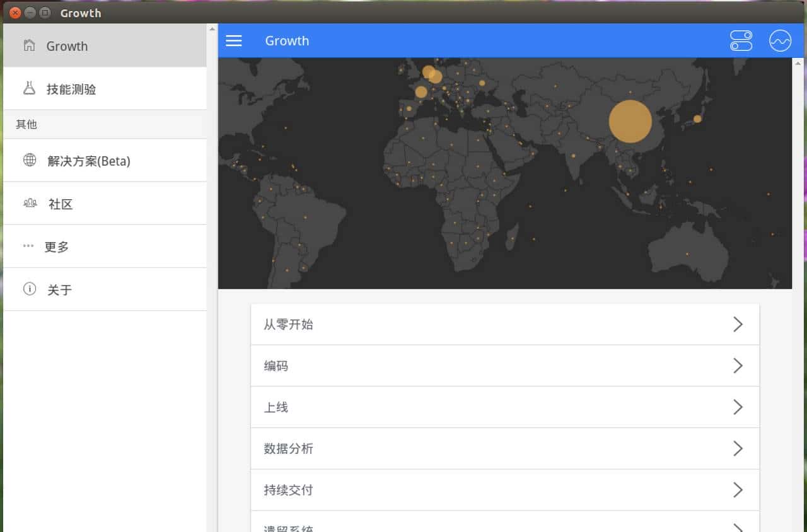Open the 解决方案(Beta) sidebar entry
Viewport: 807px width, 532px height.
click(x=89, y=161)
